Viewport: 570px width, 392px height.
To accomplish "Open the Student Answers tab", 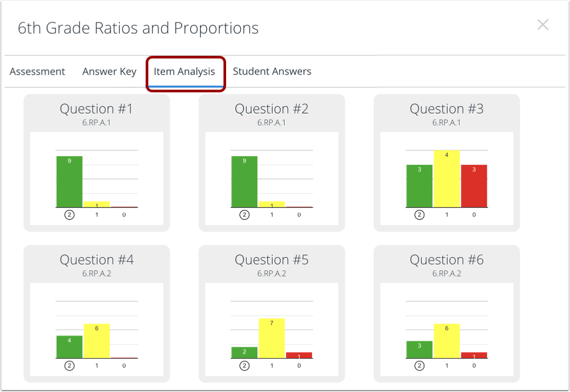I will (271, 71).
